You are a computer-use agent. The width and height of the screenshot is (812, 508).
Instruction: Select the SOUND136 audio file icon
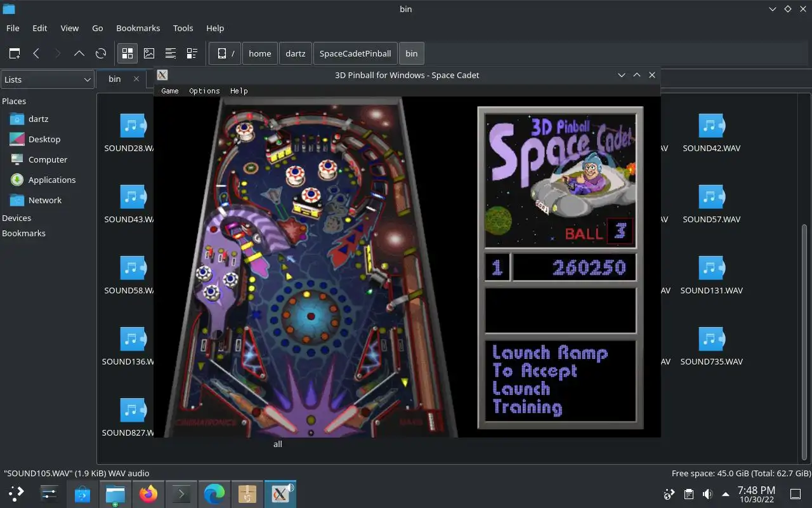[133, 339]
